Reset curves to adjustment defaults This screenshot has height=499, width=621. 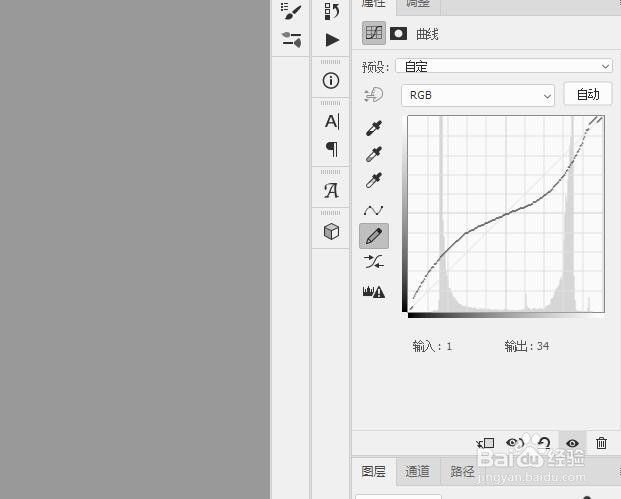[544, 443]
